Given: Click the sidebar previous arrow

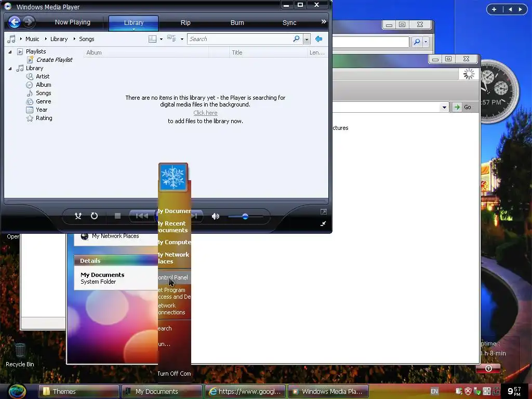Looking at the screenshot, I should tap(510, 9).
